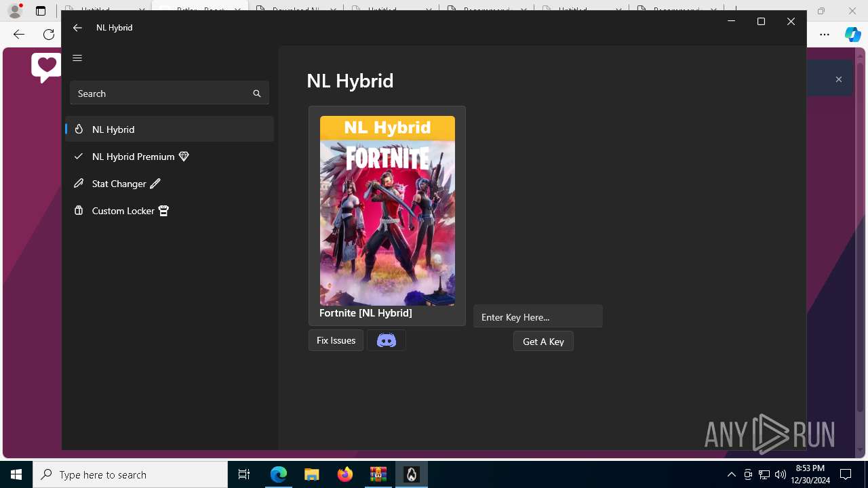868x488 pixels.
Task: Open File Explorer from the taskbar
Action: pos(312,474)
